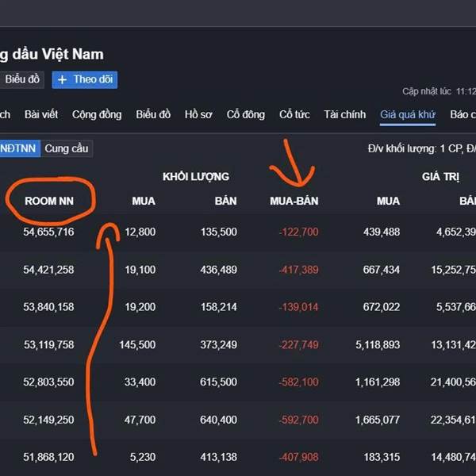Click net value -227,749
Screen dimensions: 476x476
(299, 344)
